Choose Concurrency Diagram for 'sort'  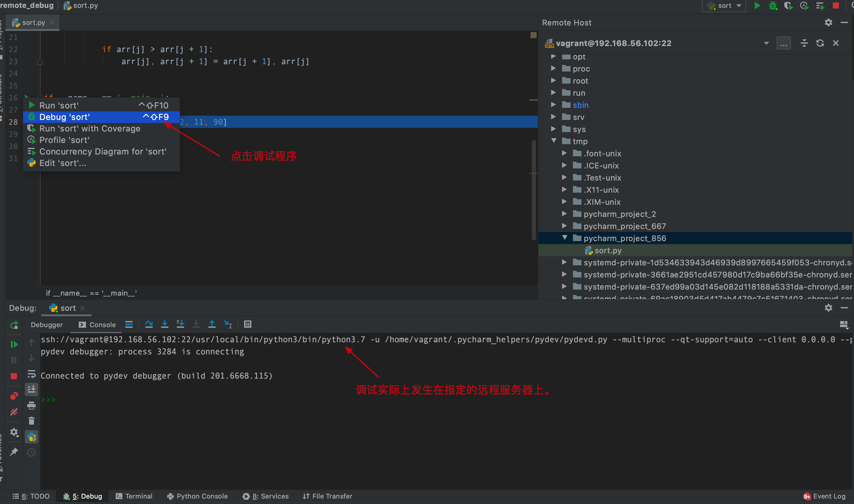pyautogui.click(x=101, y=151)
